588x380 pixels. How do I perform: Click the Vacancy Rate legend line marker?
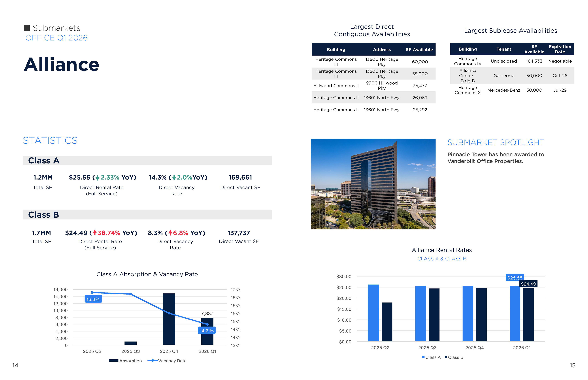pos(152,361)
